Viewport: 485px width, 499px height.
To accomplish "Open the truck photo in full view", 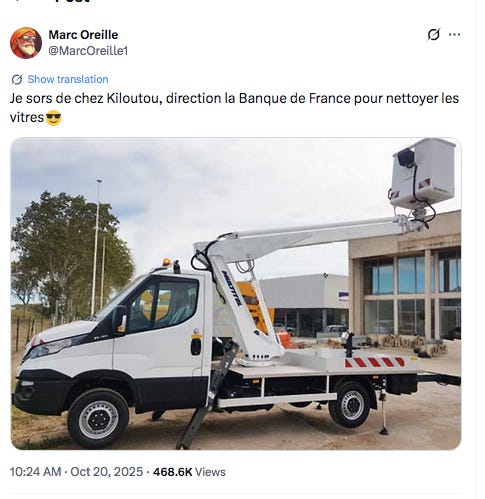I will pyautogui.click(x=236, y=294).
